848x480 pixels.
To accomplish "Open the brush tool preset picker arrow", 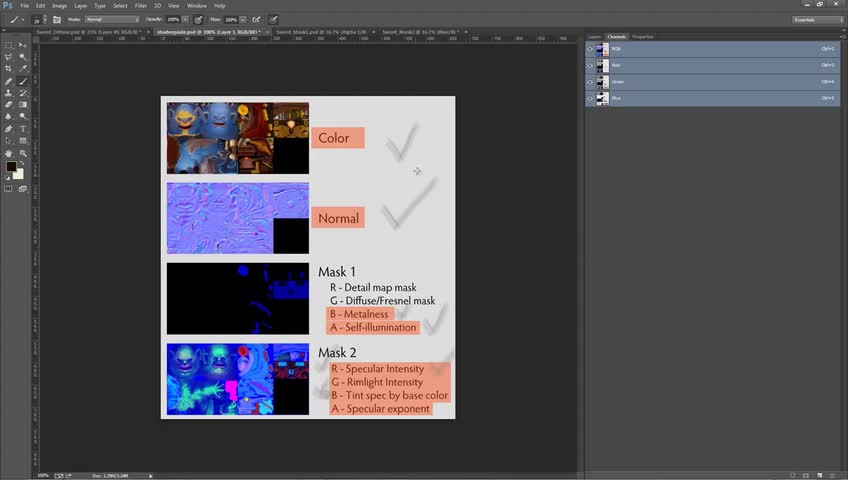I will tap(23, 20).
